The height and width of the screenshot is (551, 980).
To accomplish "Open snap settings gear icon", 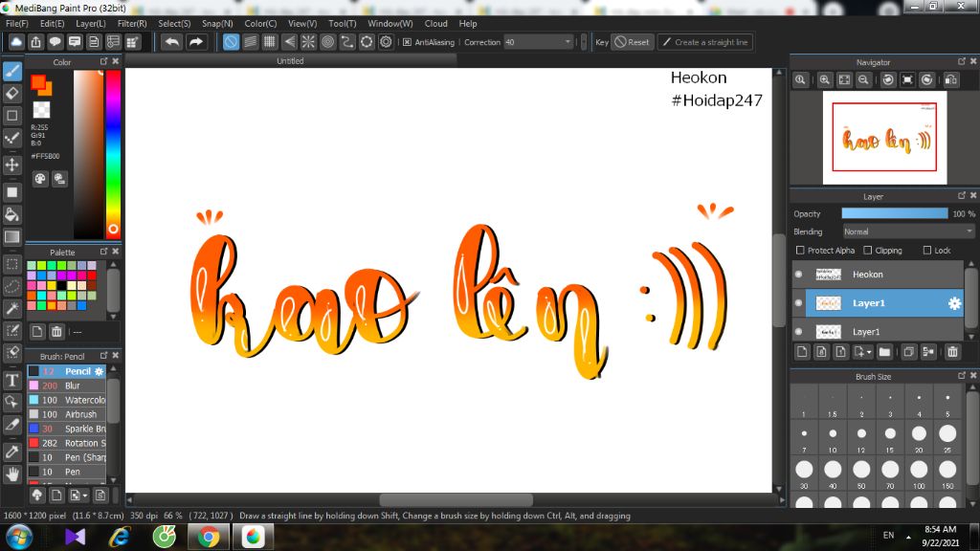I will pyautogui.click(x=387, y=42).
